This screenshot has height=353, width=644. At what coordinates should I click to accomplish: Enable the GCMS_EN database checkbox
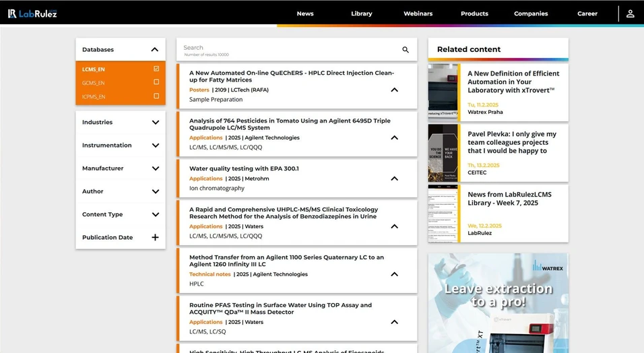point(156,82)
